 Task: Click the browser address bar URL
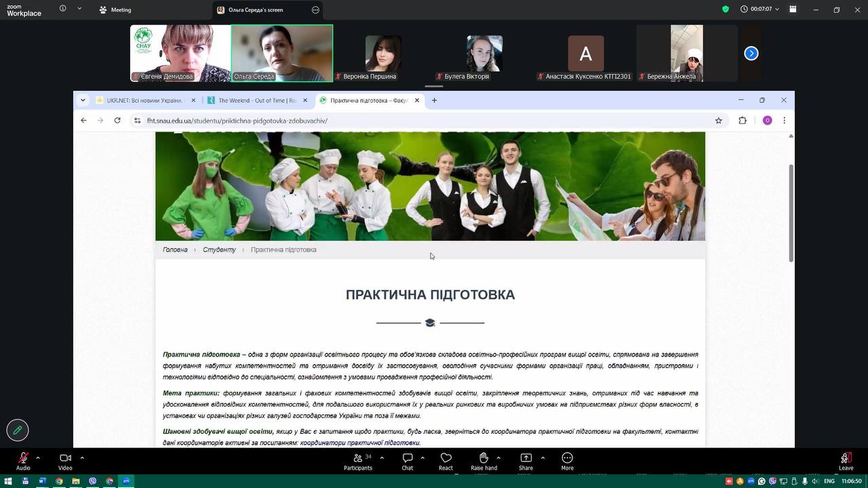pos(237,121)
